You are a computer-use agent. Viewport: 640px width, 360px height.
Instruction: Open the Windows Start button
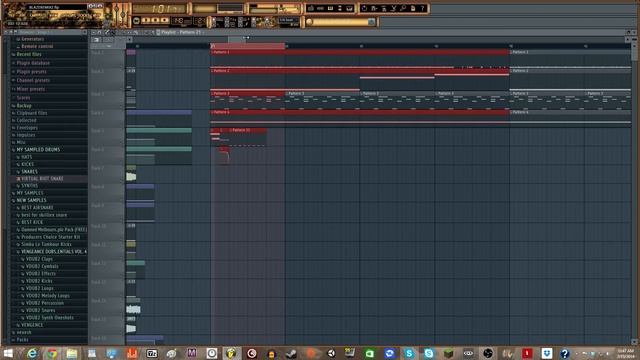click(8, 353)
